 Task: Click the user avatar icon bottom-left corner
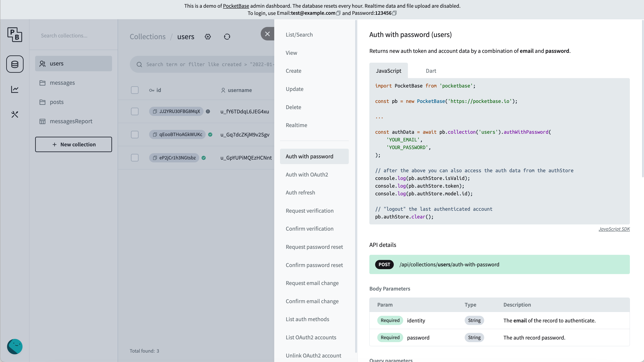[15, 347]
